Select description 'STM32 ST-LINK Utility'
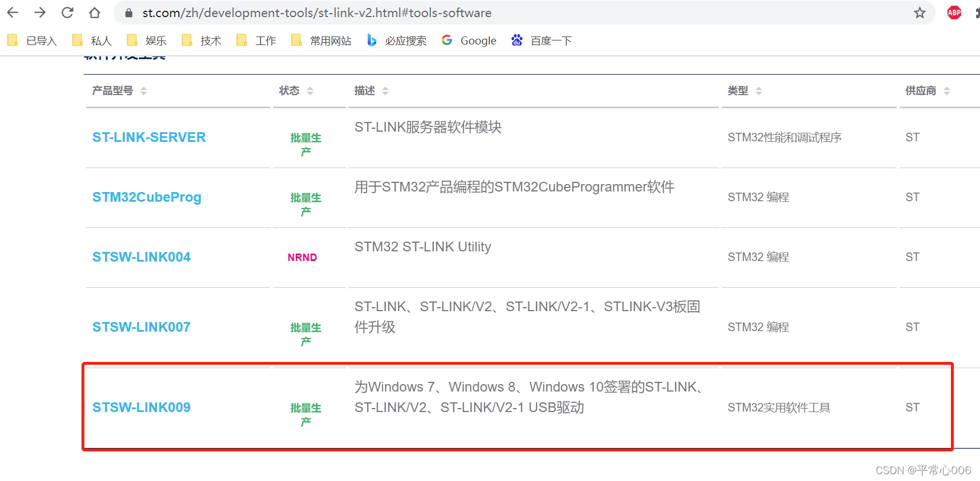 pos(422,247)
